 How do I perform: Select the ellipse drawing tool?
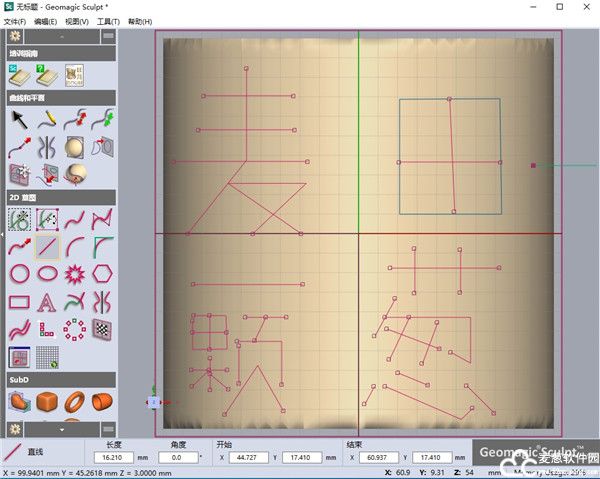pos(47,274)
